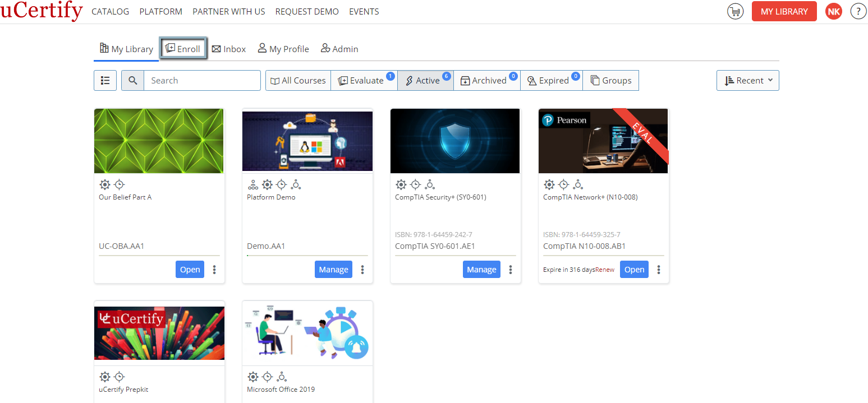Open more options for CompTIA Security+ card

tap(511, 270)
